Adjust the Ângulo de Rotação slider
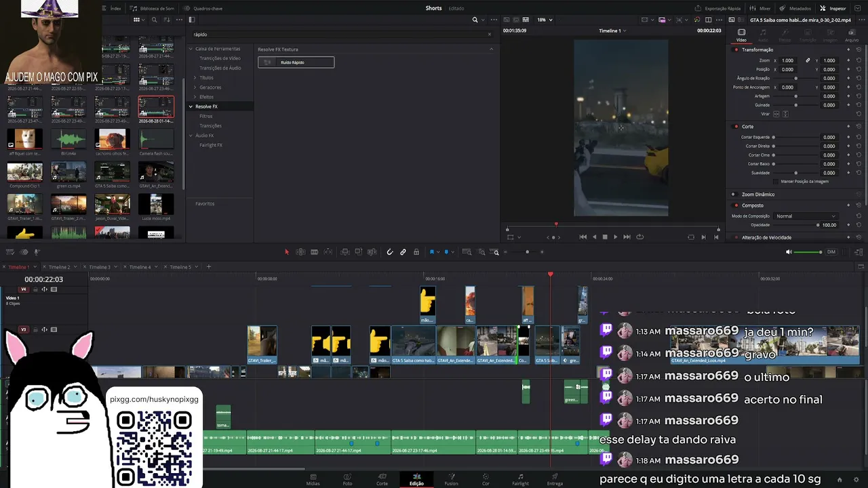This screenshot has width=868, height=488. point(795,79)
